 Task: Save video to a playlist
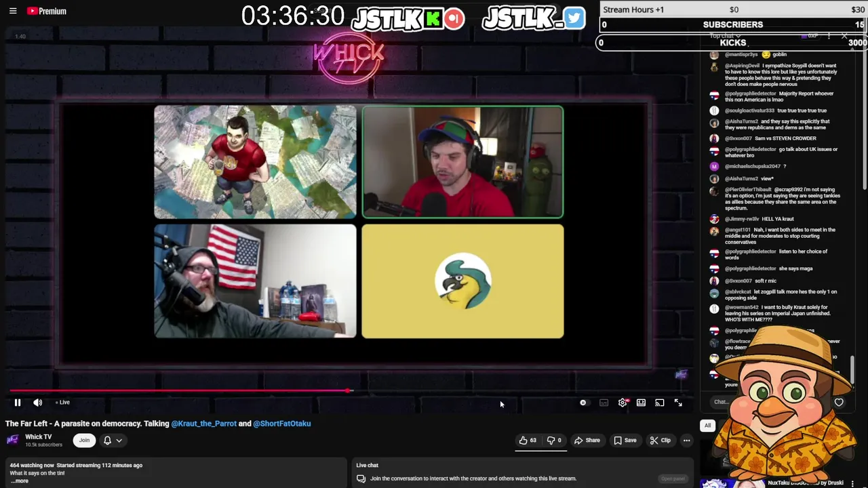click(625, 441)
